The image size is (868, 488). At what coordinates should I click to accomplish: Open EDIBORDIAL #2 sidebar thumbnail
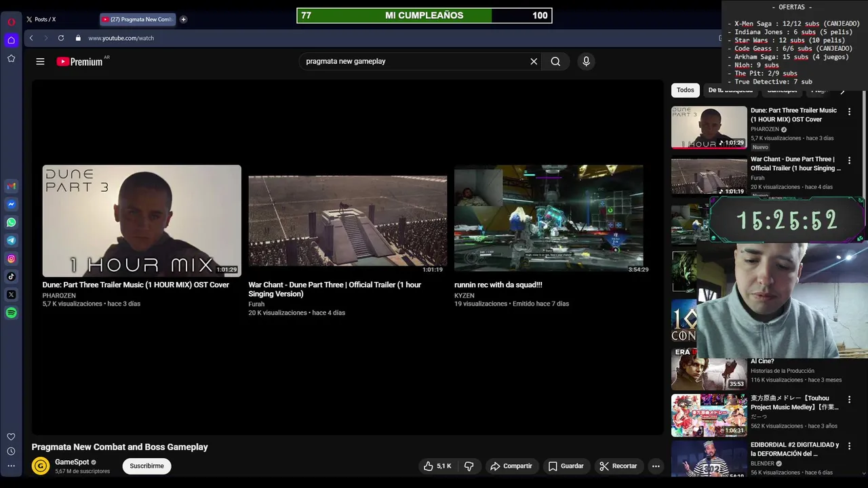pyautogui.click(x=709, y=460)
